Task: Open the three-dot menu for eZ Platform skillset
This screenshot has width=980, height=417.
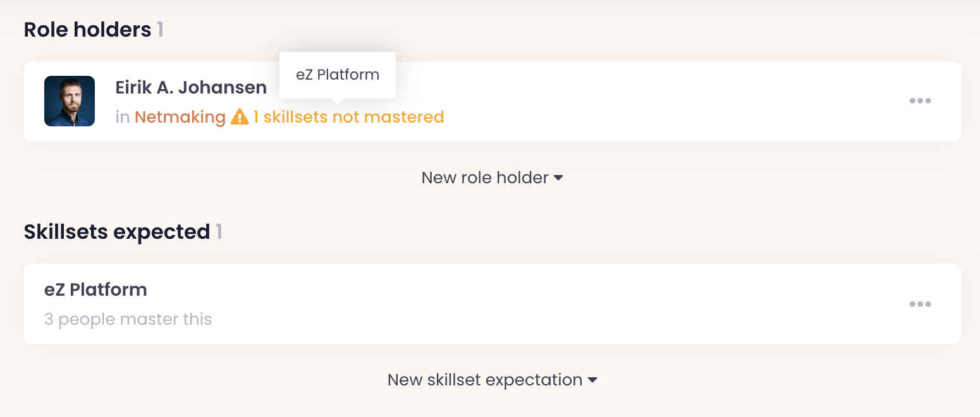Action: tap(920, 305)
